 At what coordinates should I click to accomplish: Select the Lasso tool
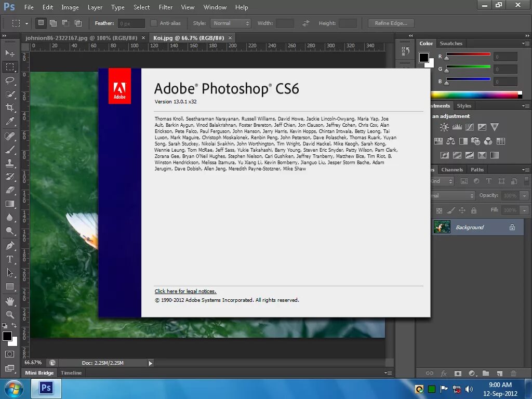[x=10, y=81]
